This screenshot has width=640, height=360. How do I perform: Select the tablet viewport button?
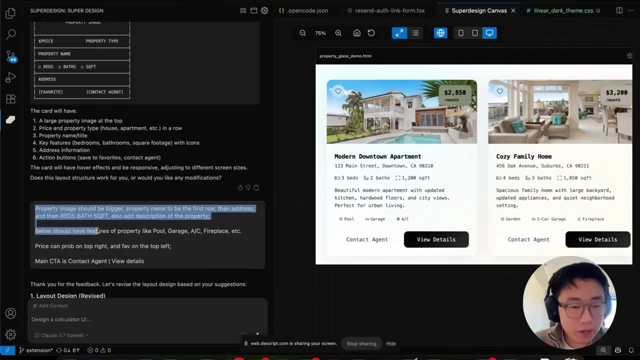[475, 33]
